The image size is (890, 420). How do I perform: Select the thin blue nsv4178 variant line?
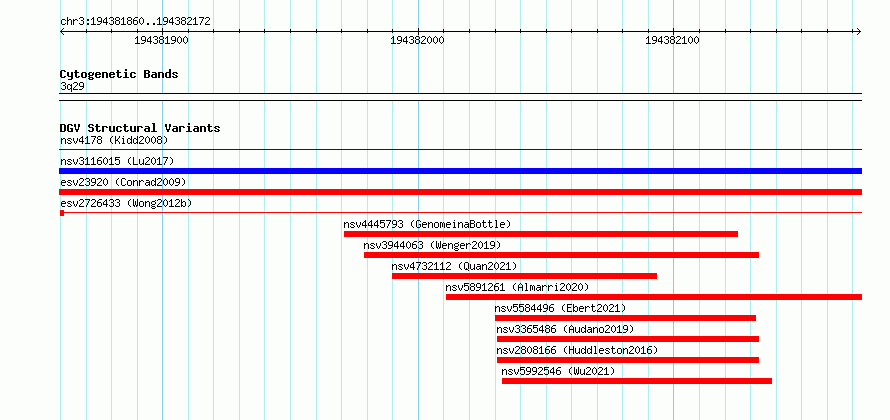tap(461, 150)
